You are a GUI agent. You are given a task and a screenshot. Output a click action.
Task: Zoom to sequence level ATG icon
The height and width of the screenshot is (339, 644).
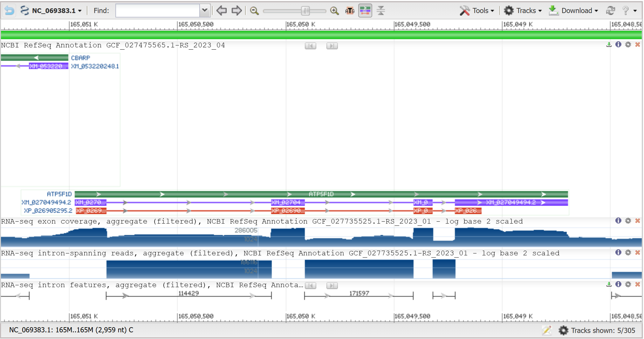click(350, 11)
